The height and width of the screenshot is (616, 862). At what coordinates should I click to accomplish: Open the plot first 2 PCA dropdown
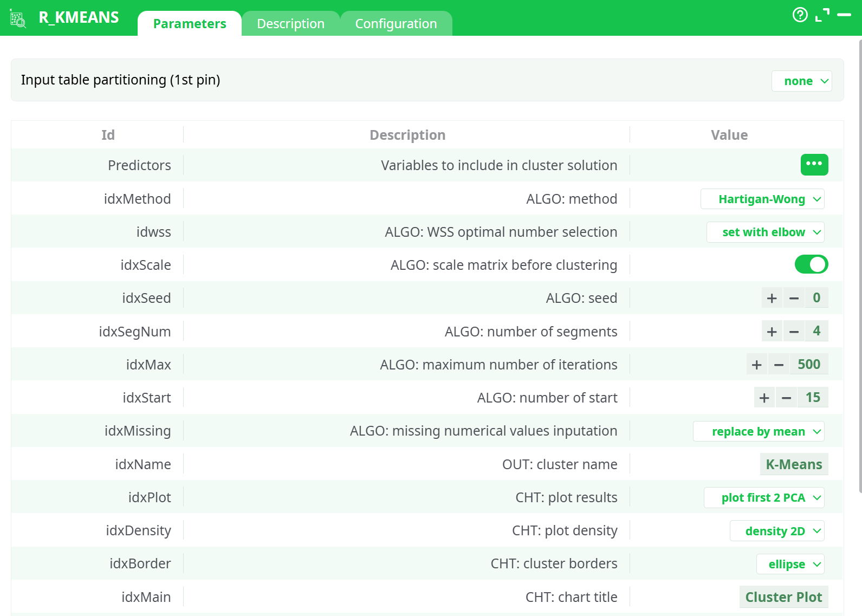tap(763, 498)
